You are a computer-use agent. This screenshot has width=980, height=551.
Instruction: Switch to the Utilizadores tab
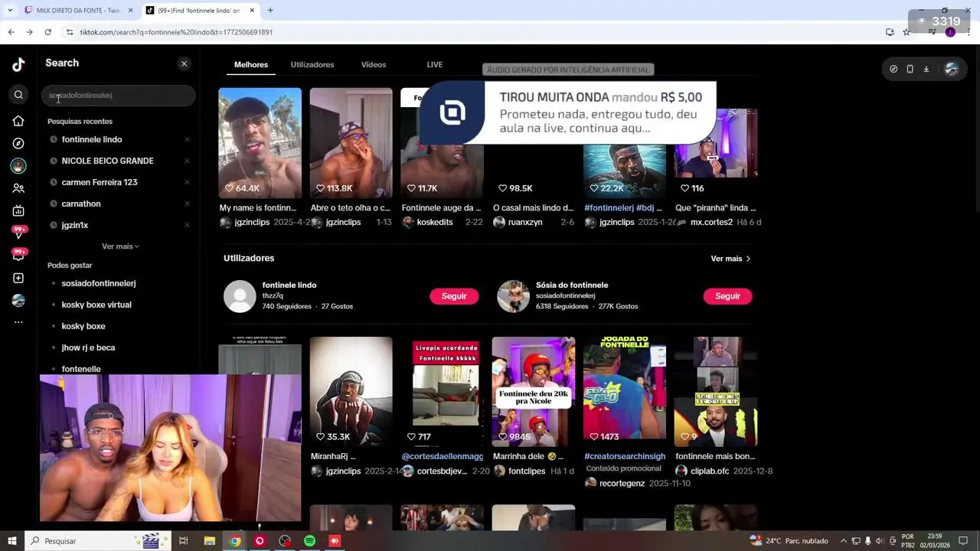coord(312,65)
